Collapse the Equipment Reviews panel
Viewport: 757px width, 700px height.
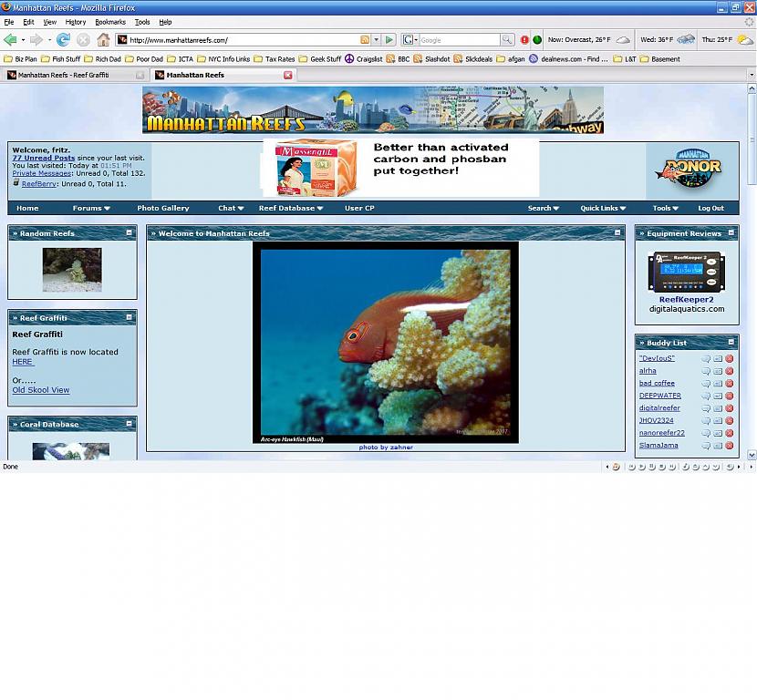(731, 232)
